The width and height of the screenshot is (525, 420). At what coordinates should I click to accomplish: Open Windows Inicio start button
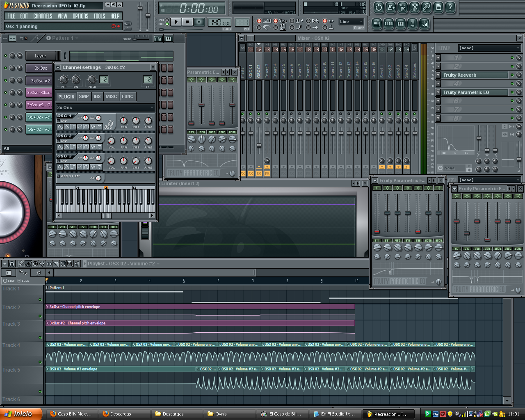(21, 414)
